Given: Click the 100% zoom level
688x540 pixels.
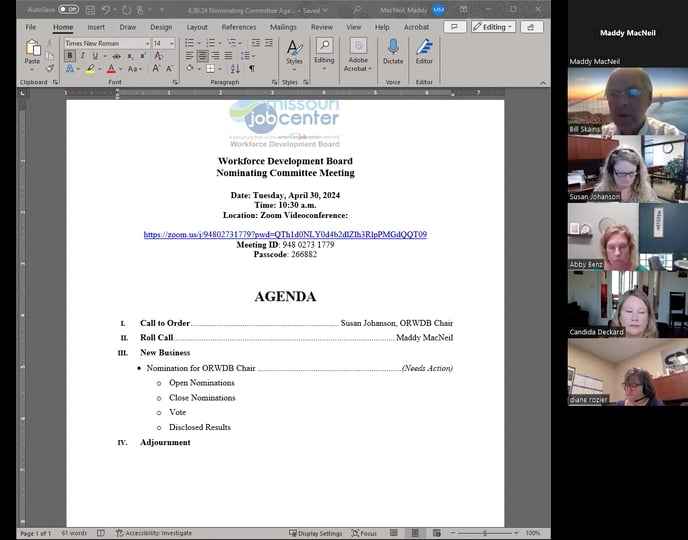Looking at the screenshot, I should tap(533, 533).
